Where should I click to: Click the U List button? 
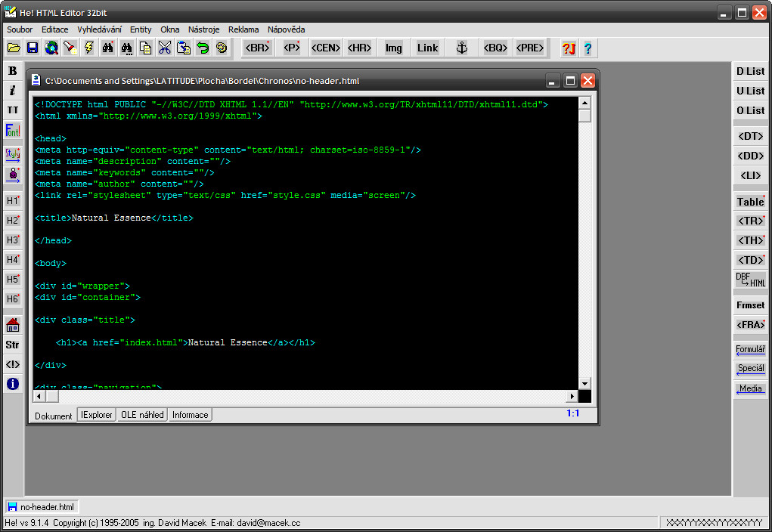click(750, 91)
